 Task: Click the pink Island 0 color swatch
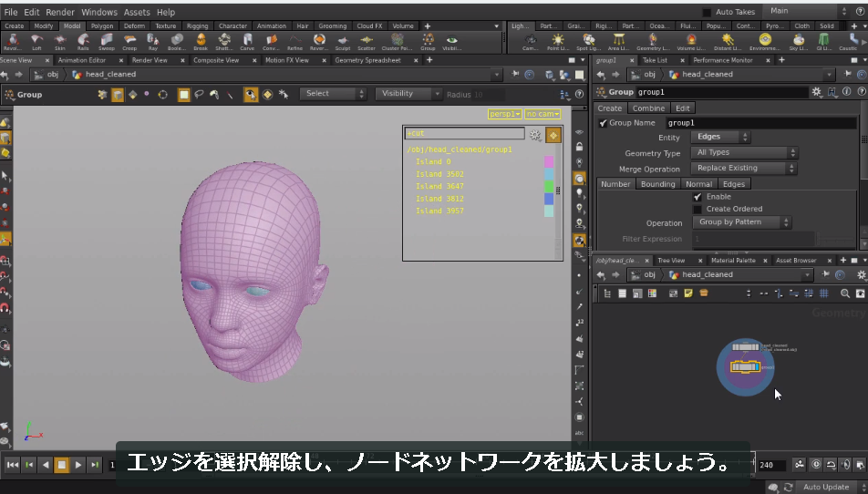click(549, 161)
